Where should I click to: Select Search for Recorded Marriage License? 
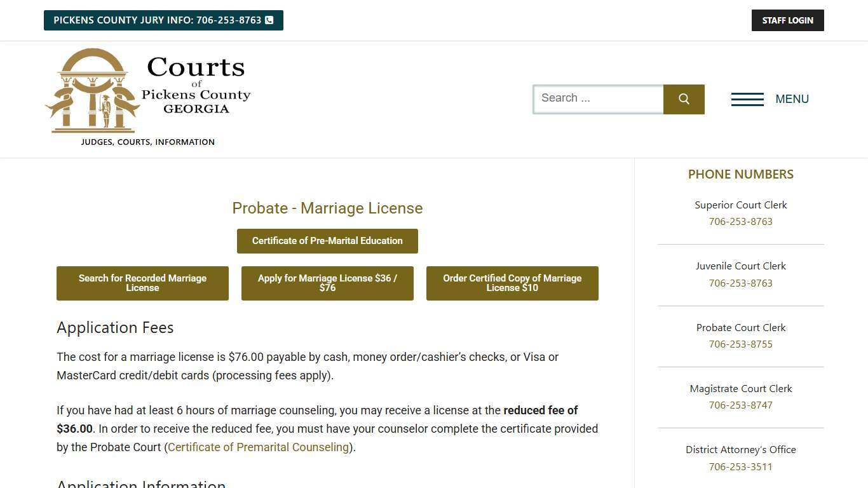click(142, 283)
